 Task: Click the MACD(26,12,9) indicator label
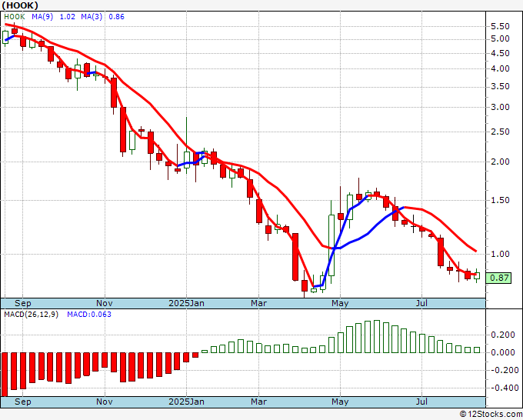31,315
